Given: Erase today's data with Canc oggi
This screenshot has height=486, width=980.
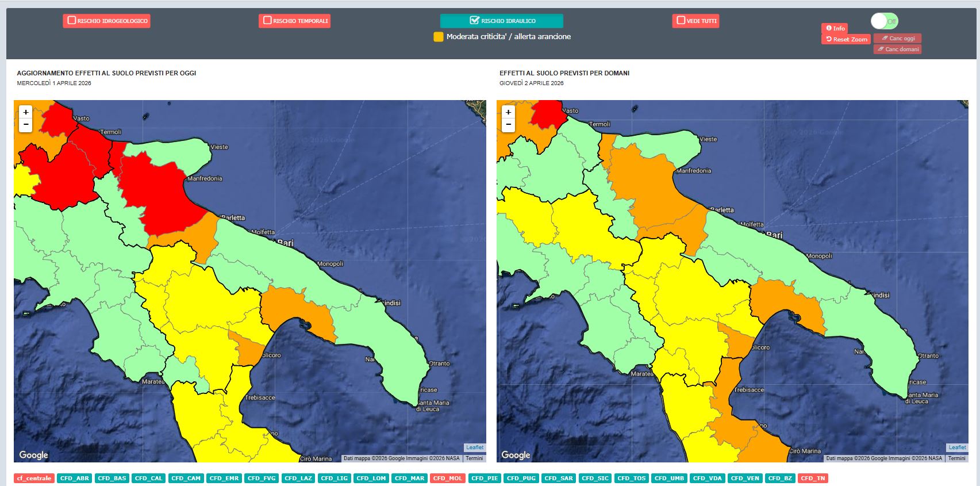Looking at the screenshot, I should [x=897, y=39].
